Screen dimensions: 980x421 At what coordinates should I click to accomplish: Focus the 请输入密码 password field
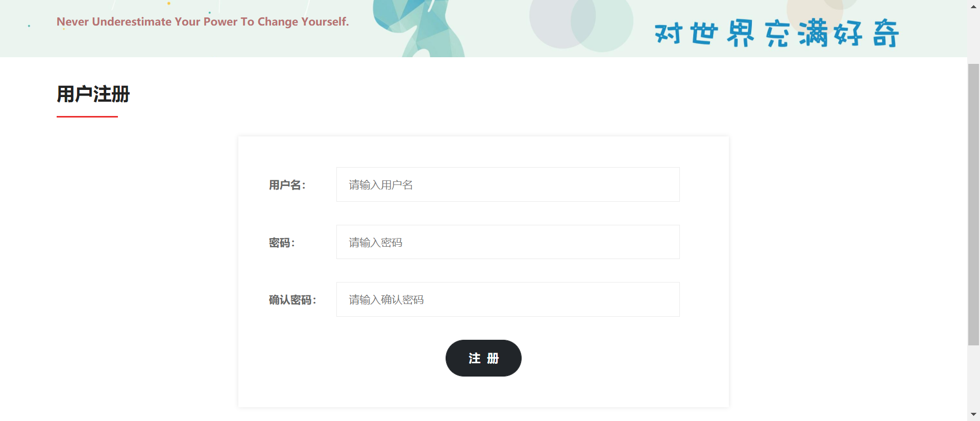click(x=508, y=242)
